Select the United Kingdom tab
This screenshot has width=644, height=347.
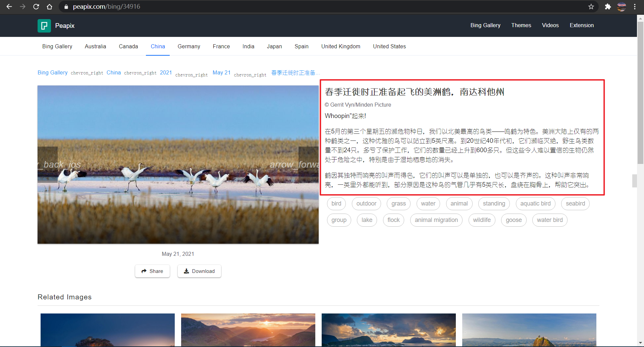(x=341, y=46)
